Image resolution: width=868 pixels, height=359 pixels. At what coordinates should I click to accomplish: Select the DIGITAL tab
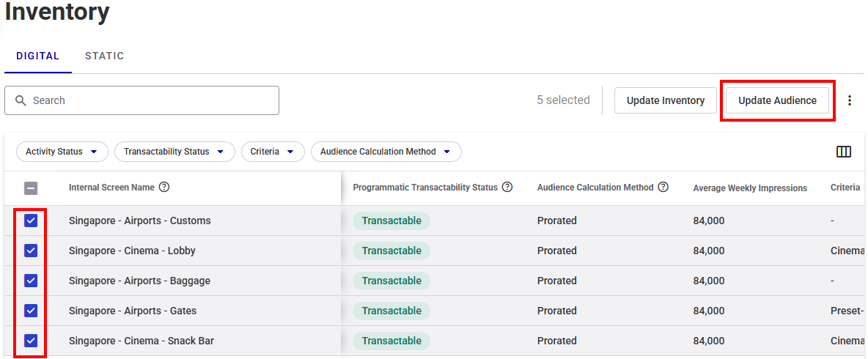[x=37, y=56]
